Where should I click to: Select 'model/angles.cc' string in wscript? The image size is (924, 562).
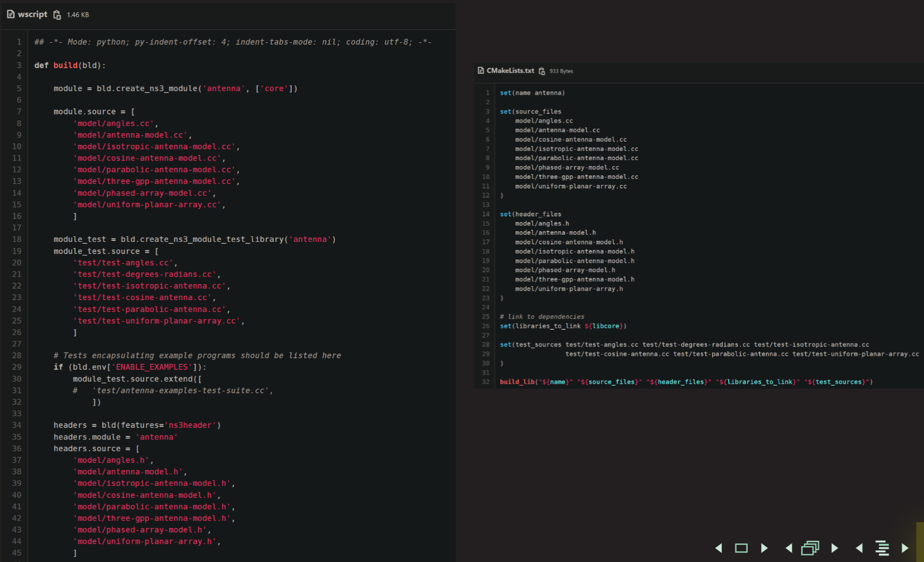click(114, 123)
